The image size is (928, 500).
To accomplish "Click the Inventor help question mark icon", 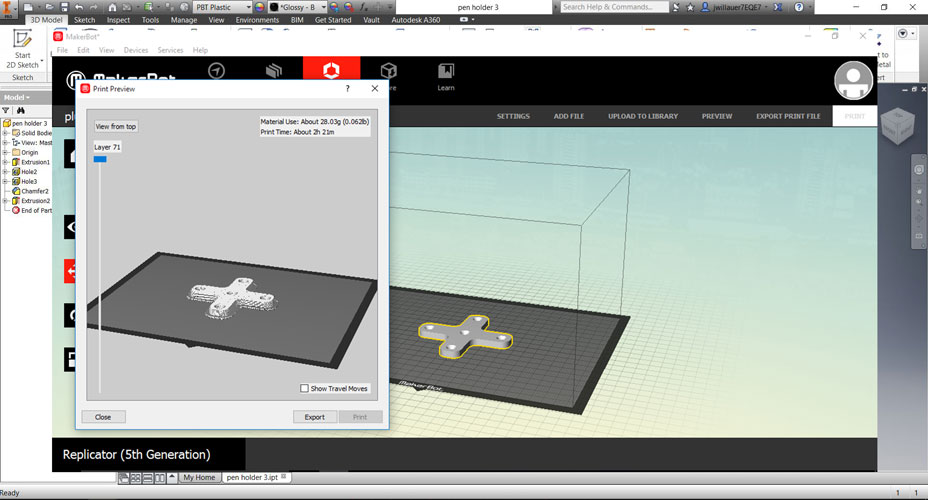I will (x=799, y=7).
